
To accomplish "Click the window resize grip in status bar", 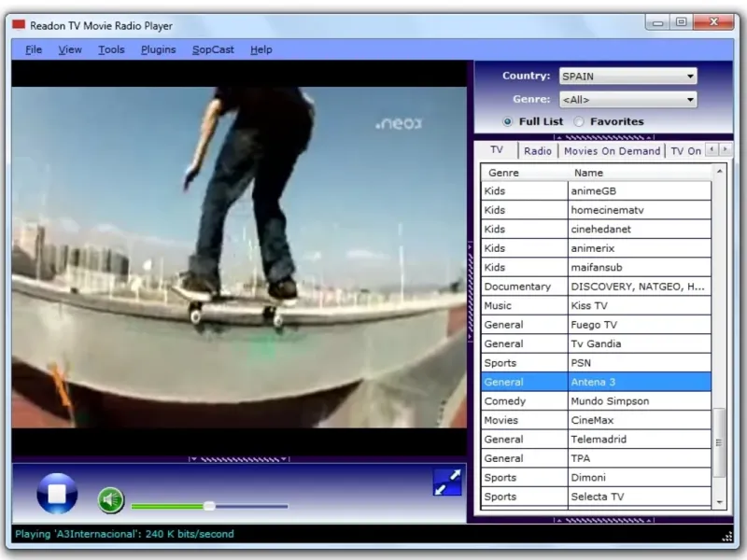I will pos(727,537).
